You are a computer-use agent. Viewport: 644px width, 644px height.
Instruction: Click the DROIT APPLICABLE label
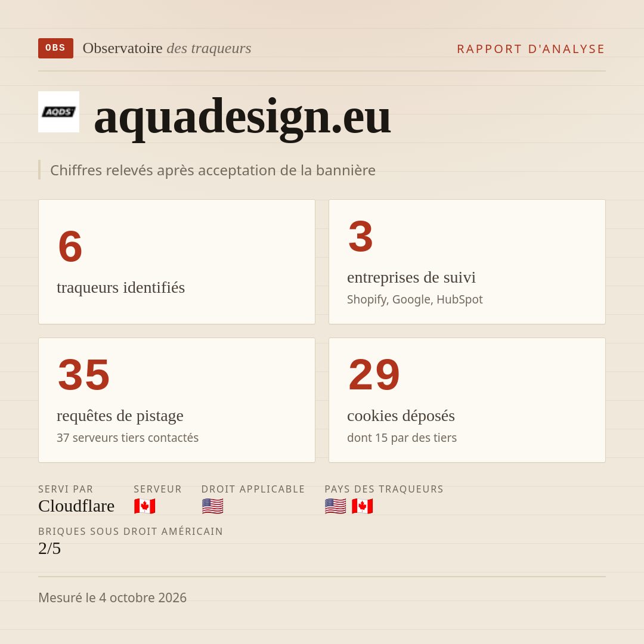253,489
